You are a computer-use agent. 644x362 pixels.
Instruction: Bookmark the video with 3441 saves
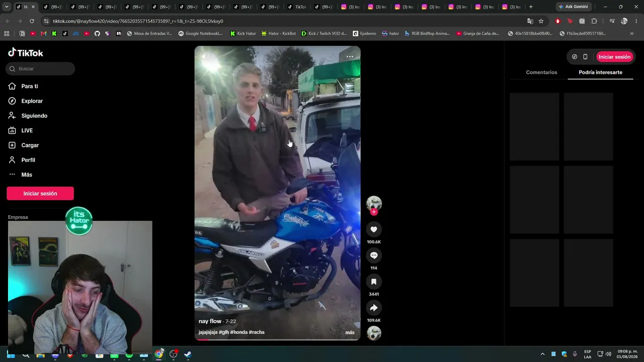pos(374,282)
